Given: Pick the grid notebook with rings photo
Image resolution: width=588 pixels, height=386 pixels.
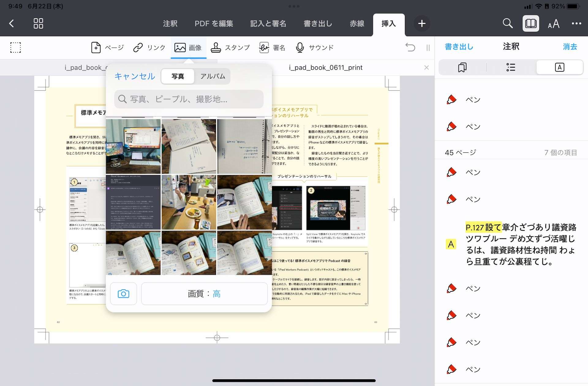Looking at the screenshot, I should coord(244,146).
